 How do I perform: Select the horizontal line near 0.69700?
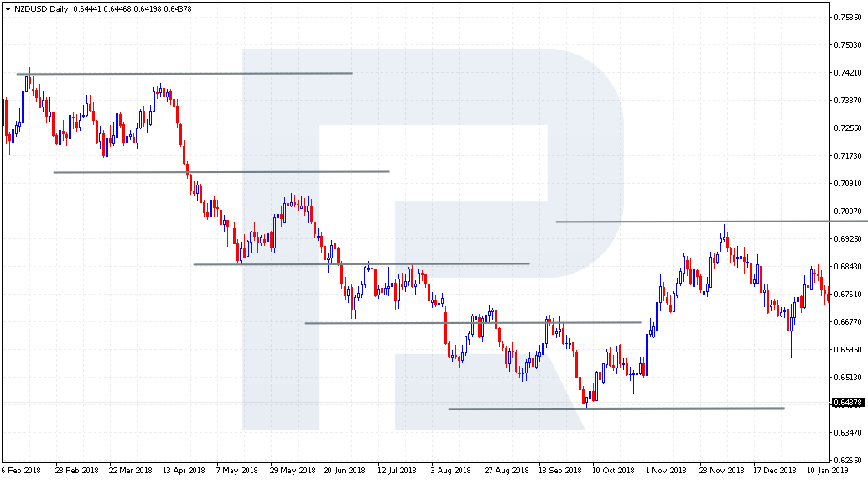[x=712, y=222]
